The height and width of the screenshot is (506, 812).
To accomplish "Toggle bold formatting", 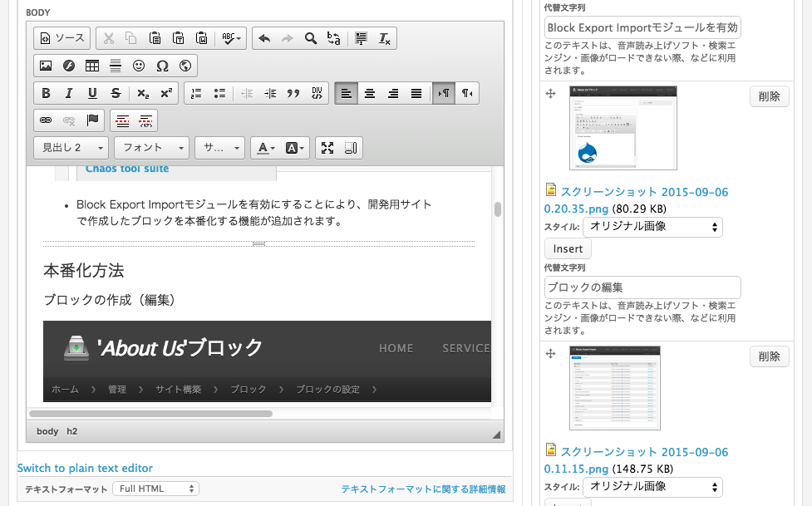I will 46,93.
